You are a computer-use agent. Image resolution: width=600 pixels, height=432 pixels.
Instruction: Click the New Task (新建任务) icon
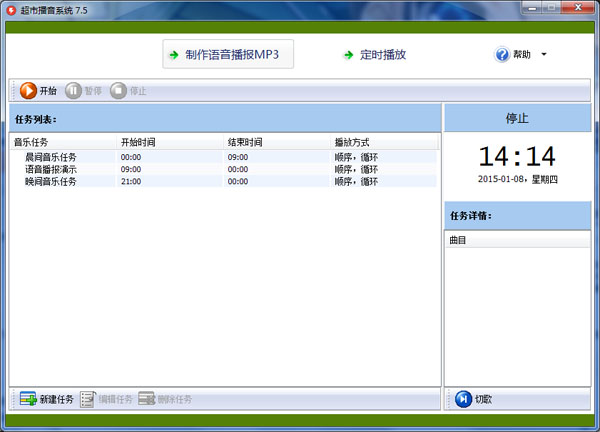tap(28, 399)
